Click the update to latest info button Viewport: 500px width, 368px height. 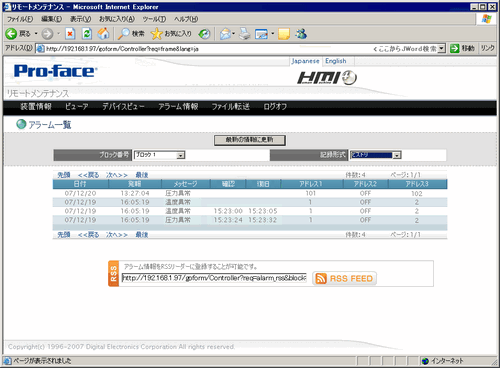pyautogui.click(x=250, y=140)
